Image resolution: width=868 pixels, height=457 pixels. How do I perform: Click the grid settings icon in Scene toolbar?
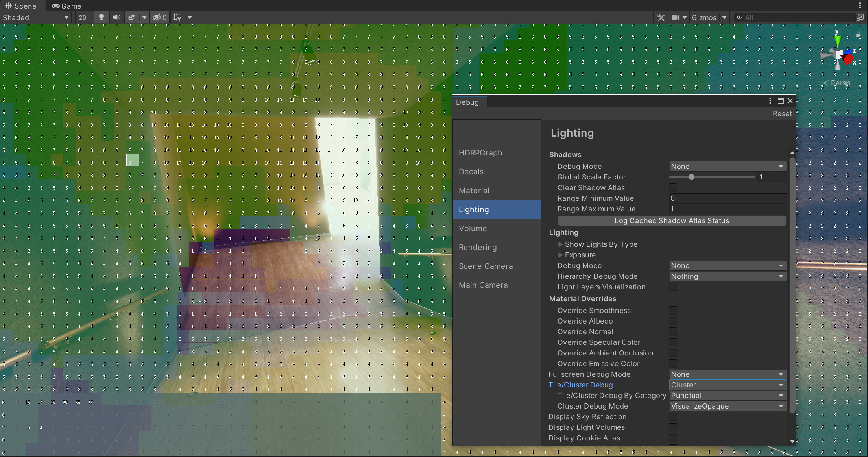pos(177,17)
